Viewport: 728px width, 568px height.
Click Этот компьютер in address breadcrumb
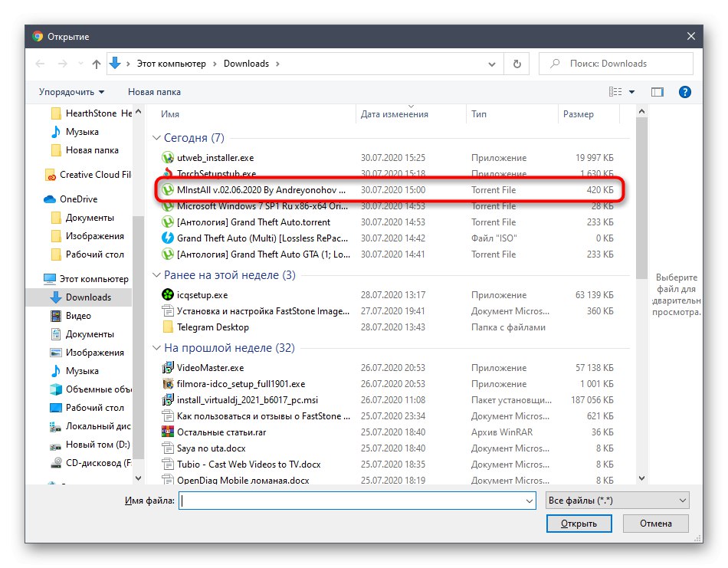click(172, 64)
